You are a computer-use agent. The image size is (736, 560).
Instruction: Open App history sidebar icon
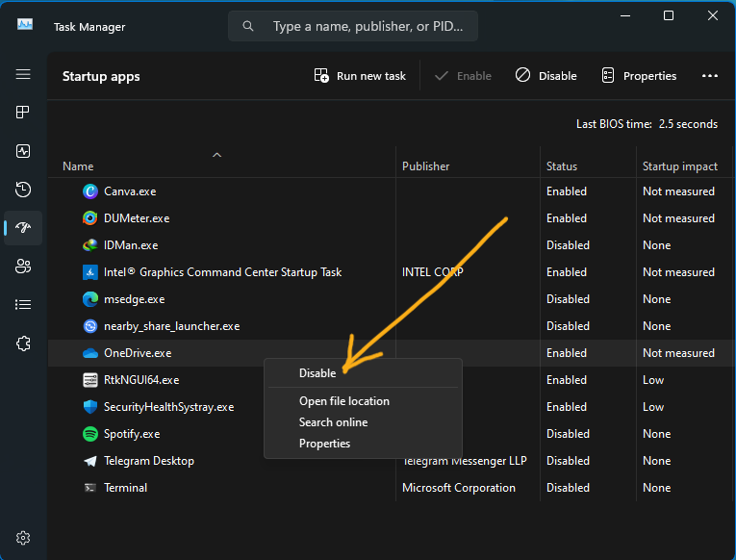pyautogui.click(x=23, y=190)
